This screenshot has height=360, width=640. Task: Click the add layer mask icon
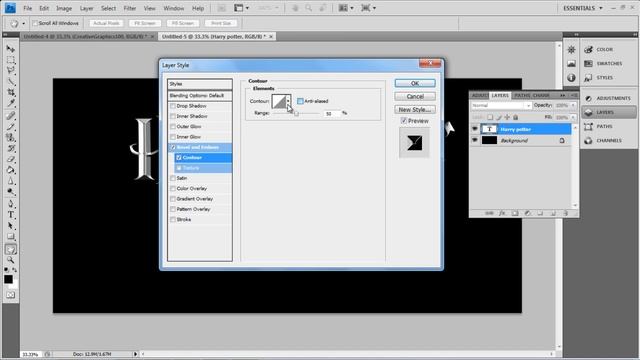[515, 213]
